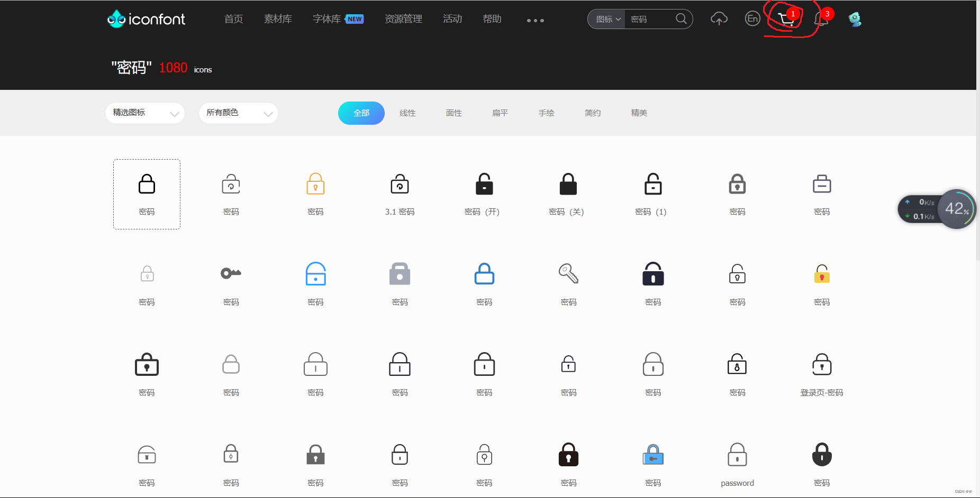Click the network speed 42% widget

(937, 209)
